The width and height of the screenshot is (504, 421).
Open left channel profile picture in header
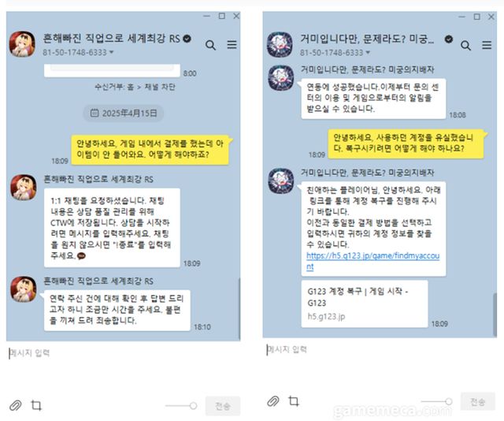click(22, 44)
